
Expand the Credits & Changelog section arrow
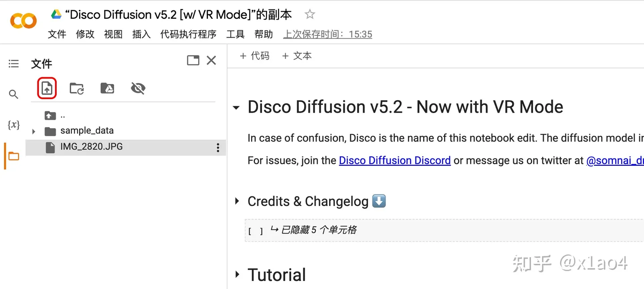click(x=237, y=201)
